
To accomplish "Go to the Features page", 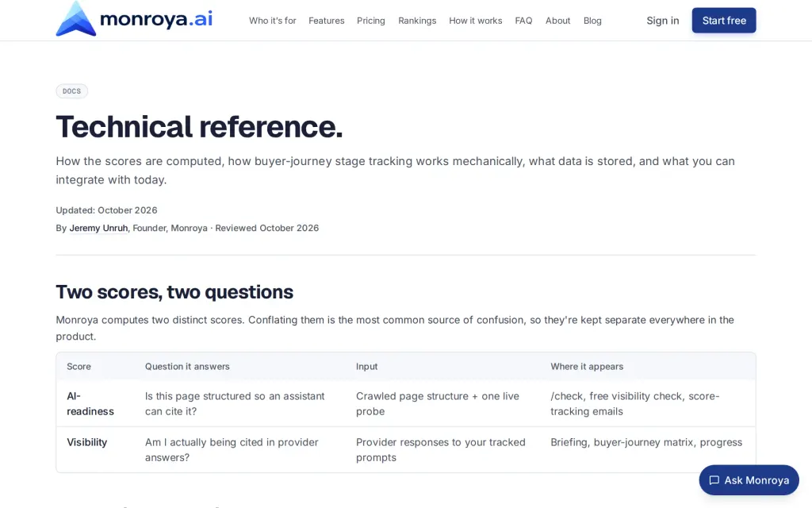I will click(x=326, y=21).
